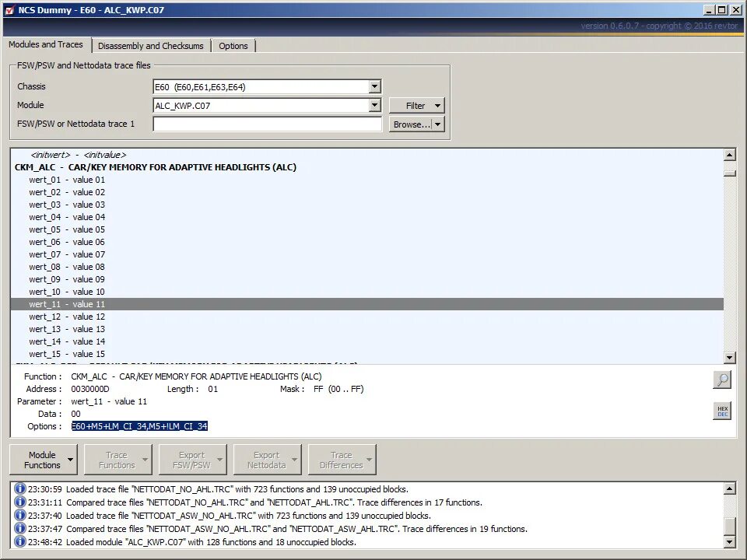The image size is (747, 560).
Task: Open the Browse button dropdown arrow
Action: 437,124
